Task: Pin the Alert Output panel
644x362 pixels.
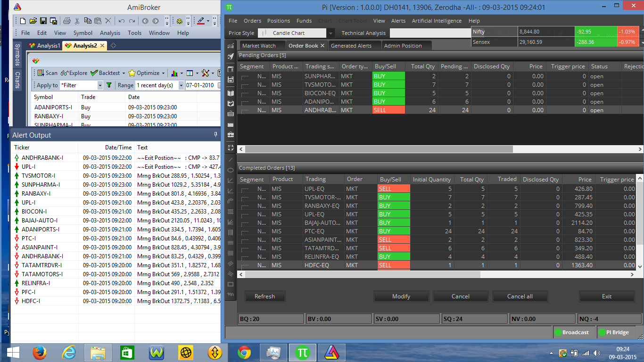Action: coord(216,135)
